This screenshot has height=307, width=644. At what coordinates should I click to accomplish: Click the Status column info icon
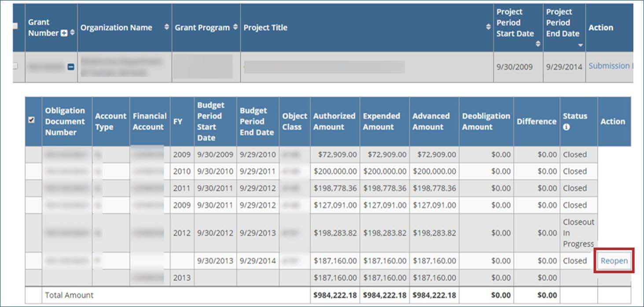pyautogui.click(x=567, y=127)
